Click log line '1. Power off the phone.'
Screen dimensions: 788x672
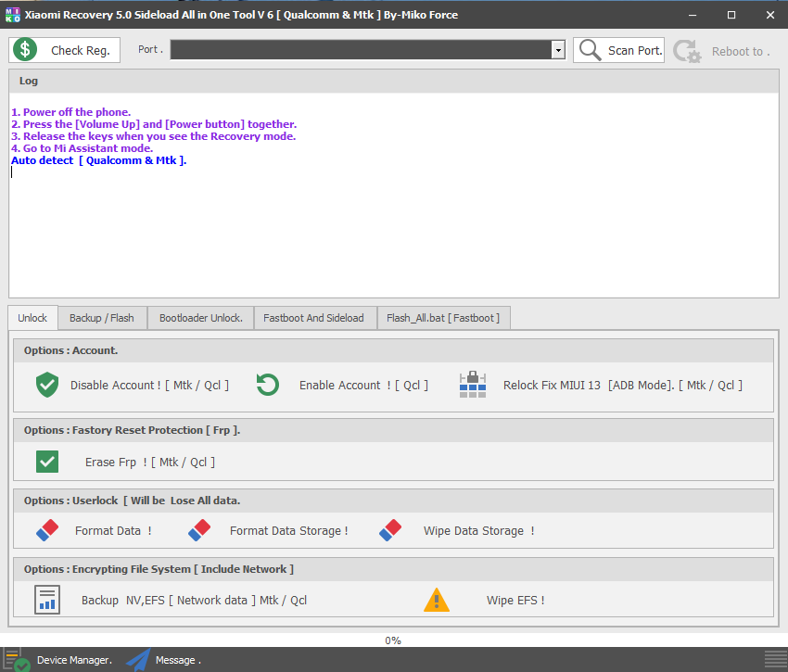point(70,112)
